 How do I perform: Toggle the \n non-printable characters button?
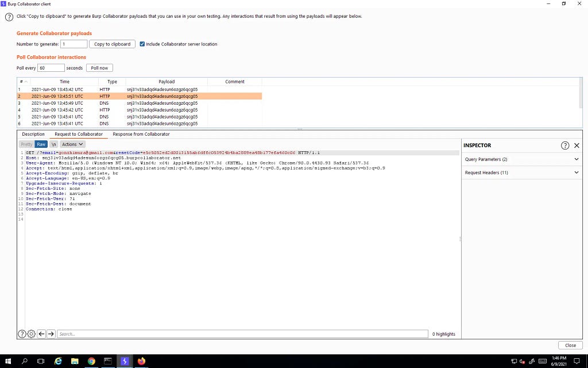53,144
